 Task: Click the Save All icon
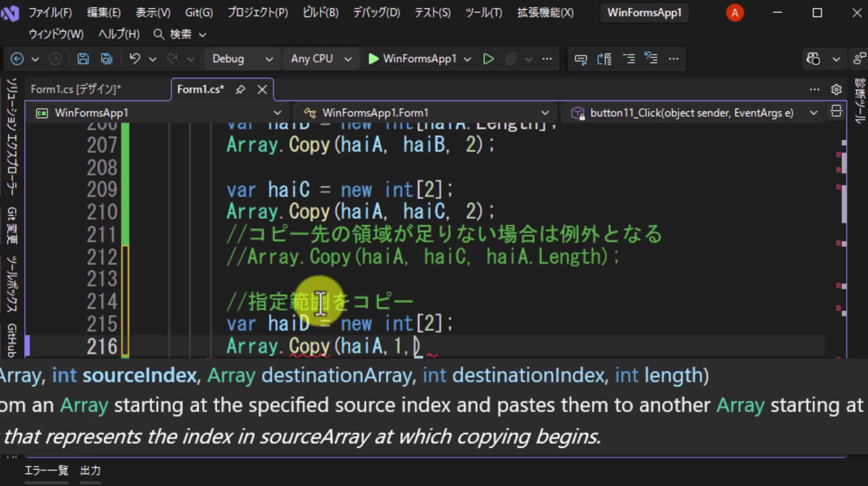pos(107,59)
